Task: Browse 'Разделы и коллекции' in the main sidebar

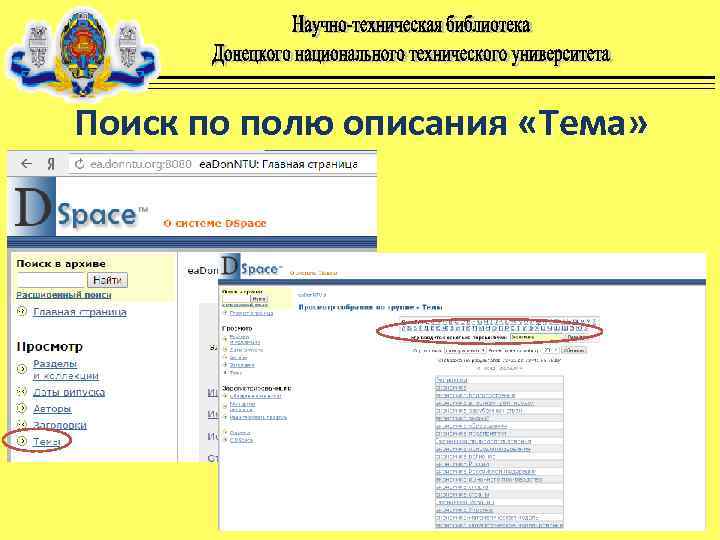Action: click(x=66, y=370)
